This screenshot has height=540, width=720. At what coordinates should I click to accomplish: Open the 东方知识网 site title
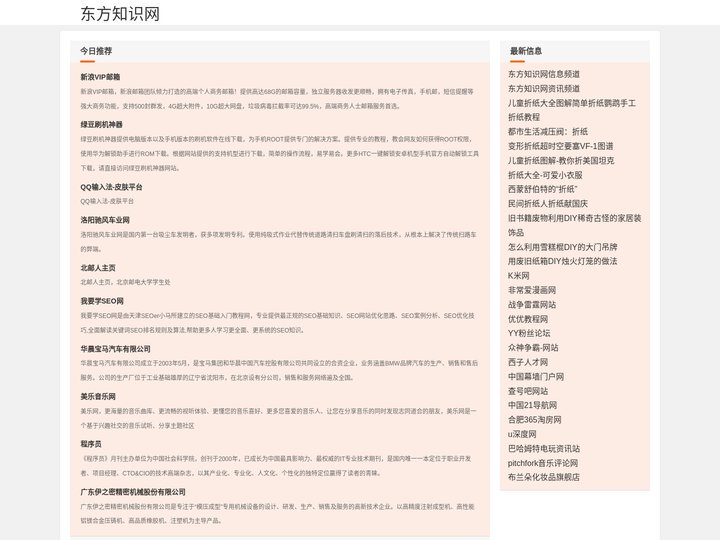point(120,13)
